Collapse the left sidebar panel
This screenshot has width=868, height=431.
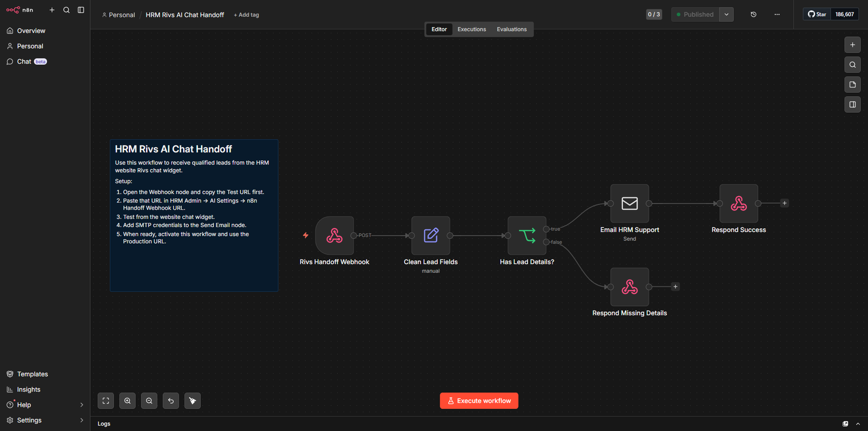[81, 10]
